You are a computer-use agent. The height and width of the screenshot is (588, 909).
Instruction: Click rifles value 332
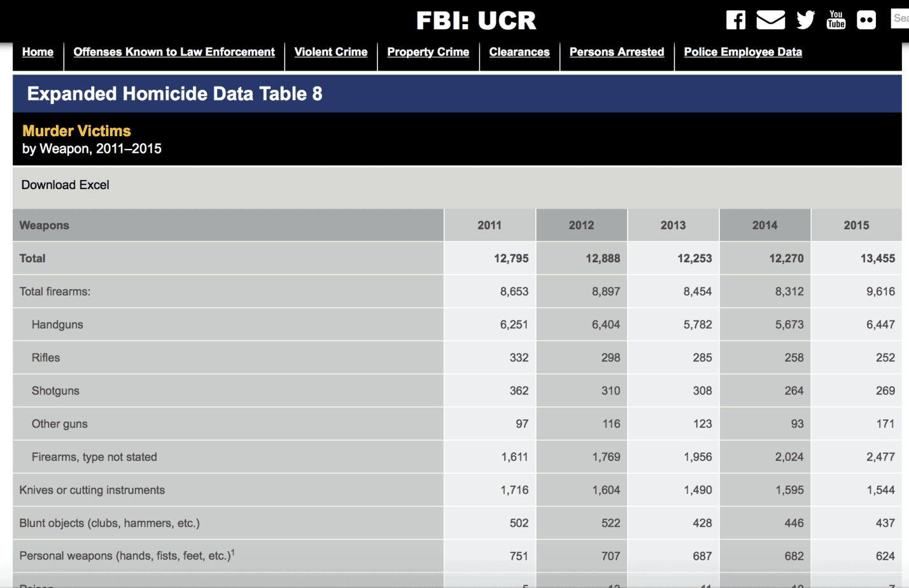coord(519,358)
